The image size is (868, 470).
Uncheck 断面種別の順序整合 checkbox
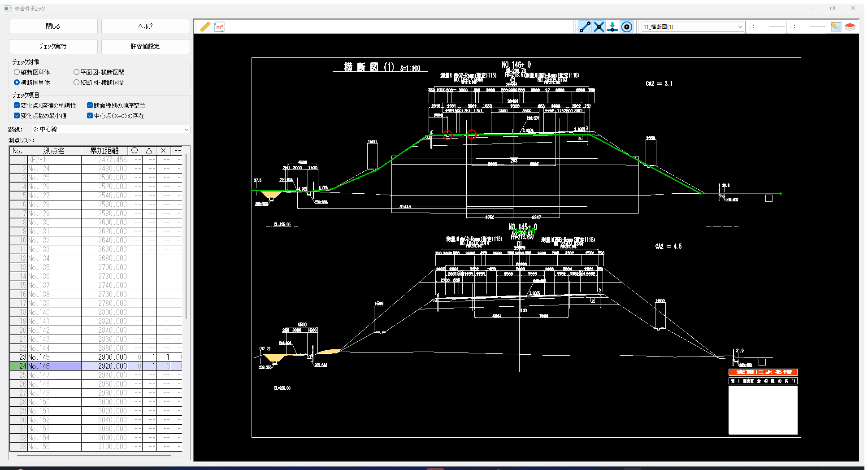[116, 105]
